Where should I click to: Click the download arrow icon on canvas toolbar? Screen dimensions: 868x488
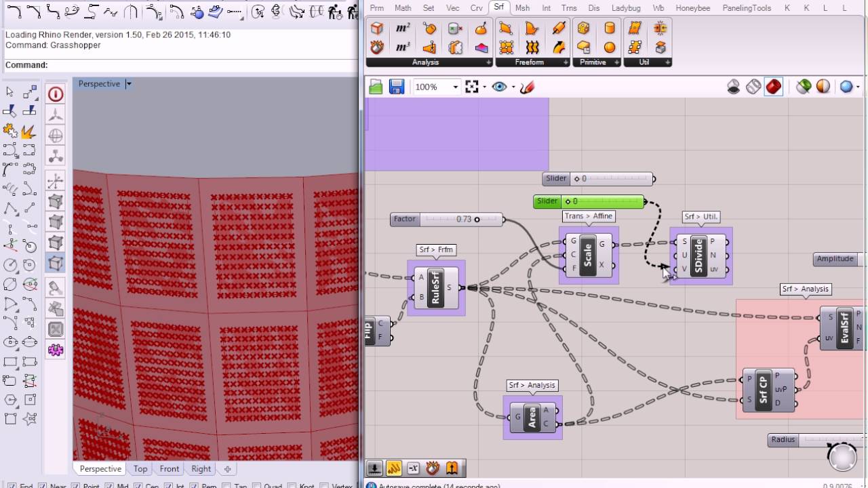point(374,468)
